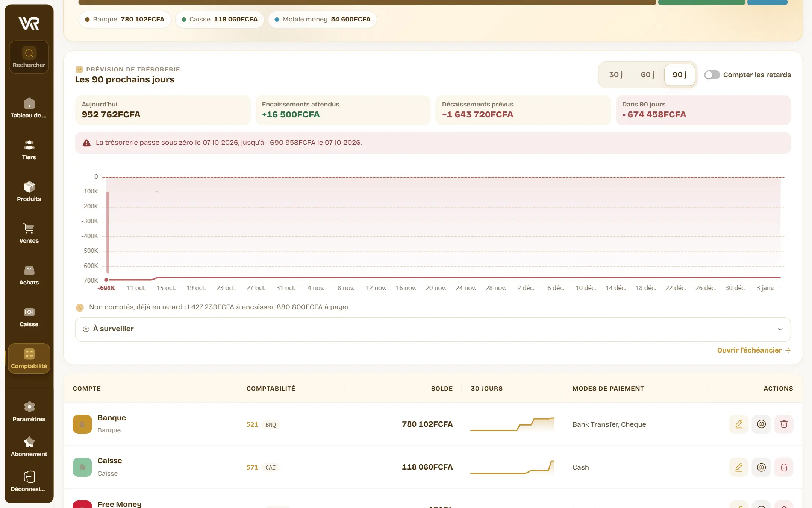This screenshot has width=812, height=508.
Task: Expand the À surveiller panel
Action: (x=433, y=329)
